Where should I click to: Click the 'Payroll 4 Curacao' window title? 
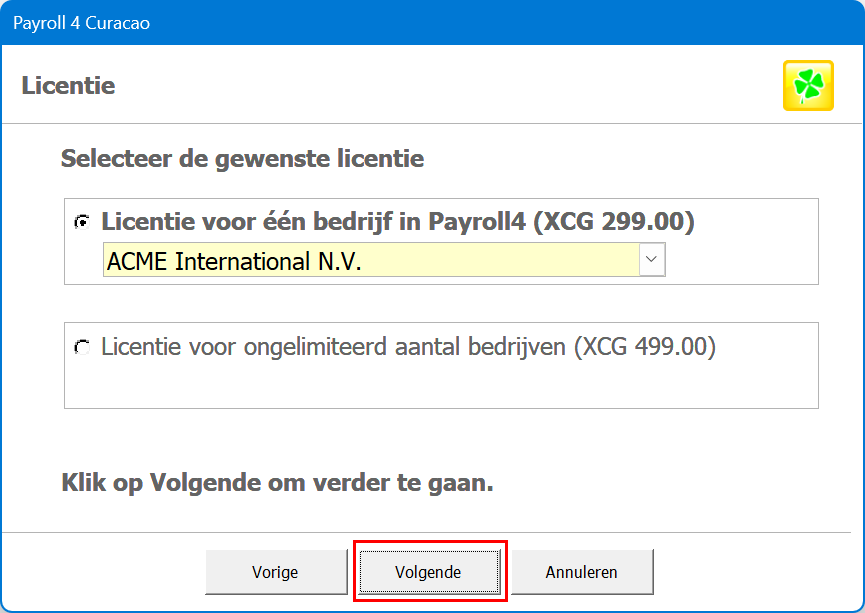[x=81, y=22]
